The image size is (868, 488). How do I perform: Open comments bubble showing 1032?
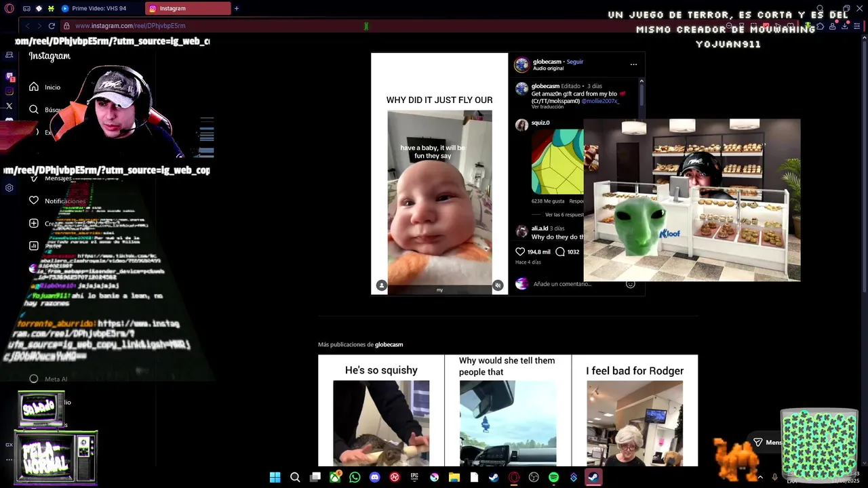560,251
